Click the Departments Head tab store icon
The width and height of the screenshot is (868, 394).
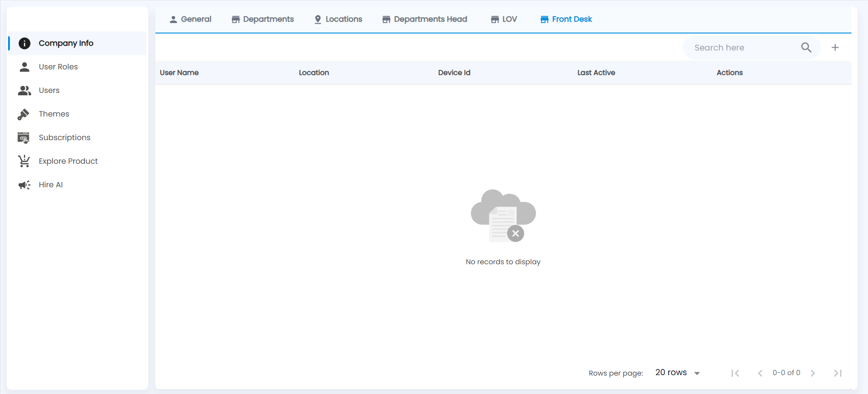click(x=386, y=19)
